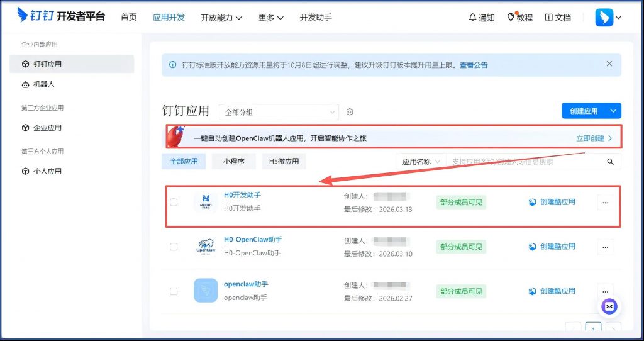Expand the 全部分组 group dropdown
This screenshot has height=341, width=644.
point(279,112)
